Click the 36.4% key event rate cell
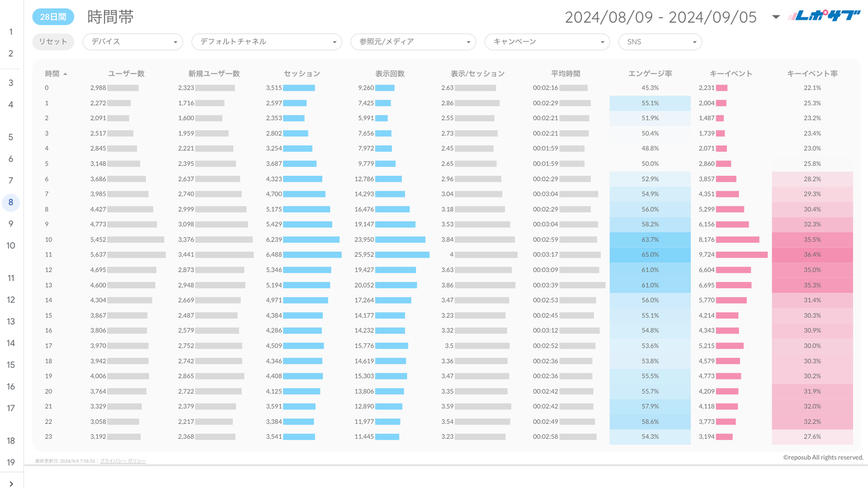 812,255
